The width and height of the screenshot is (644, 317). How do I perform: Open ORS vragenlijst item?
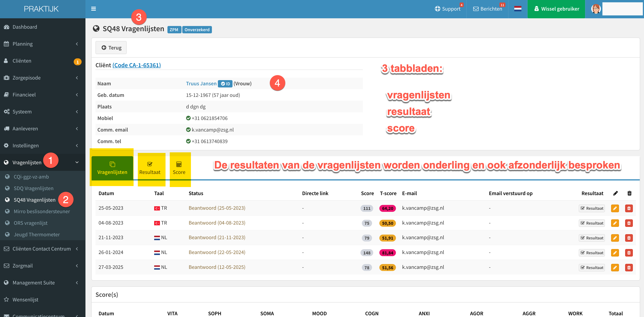[x=30, y=223]
